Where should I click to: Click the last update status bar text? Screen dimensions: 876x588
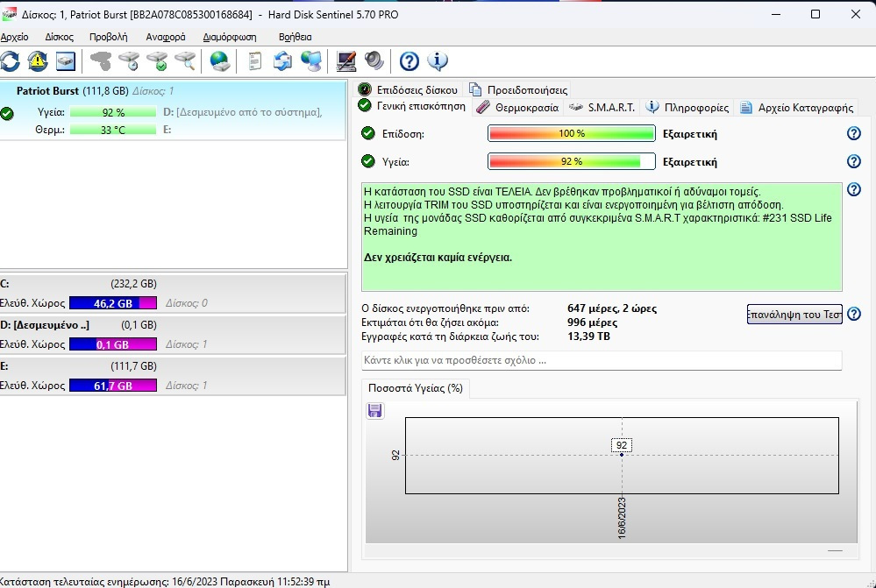[165, 581]
